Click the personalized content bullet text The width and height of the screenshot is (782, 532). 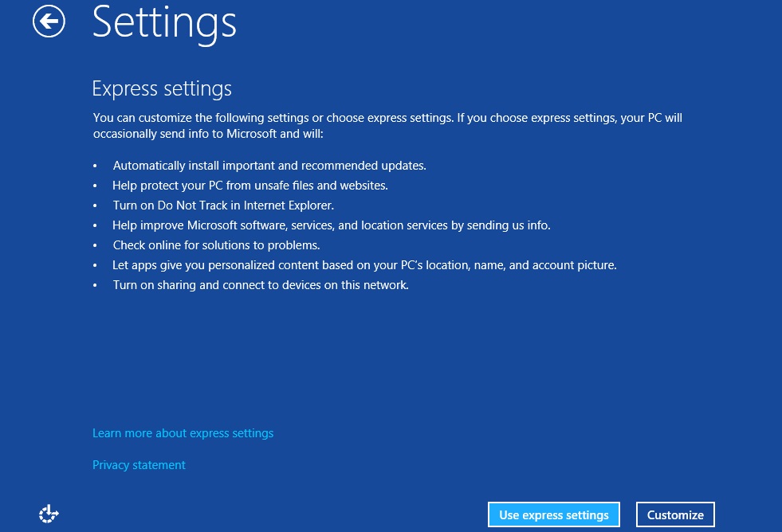(x=364, y=264)
